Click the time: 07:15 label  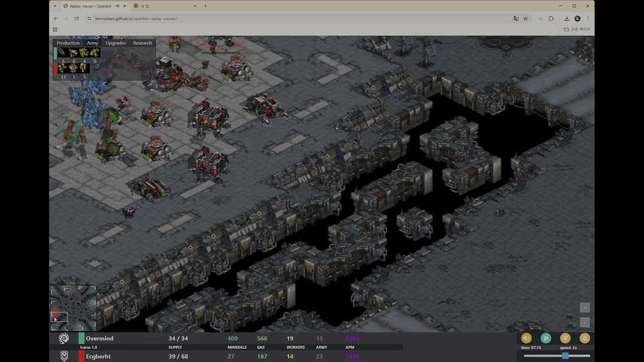pos(531,347)
